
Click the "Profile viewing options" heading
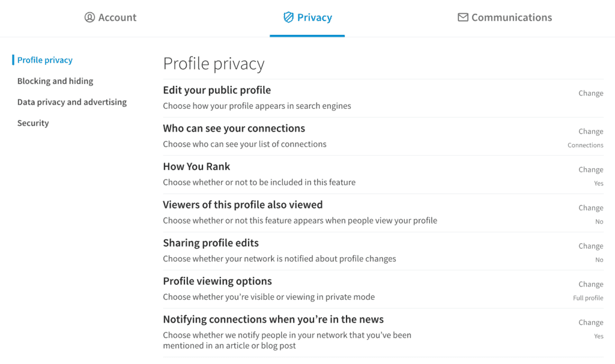point(217,281)
